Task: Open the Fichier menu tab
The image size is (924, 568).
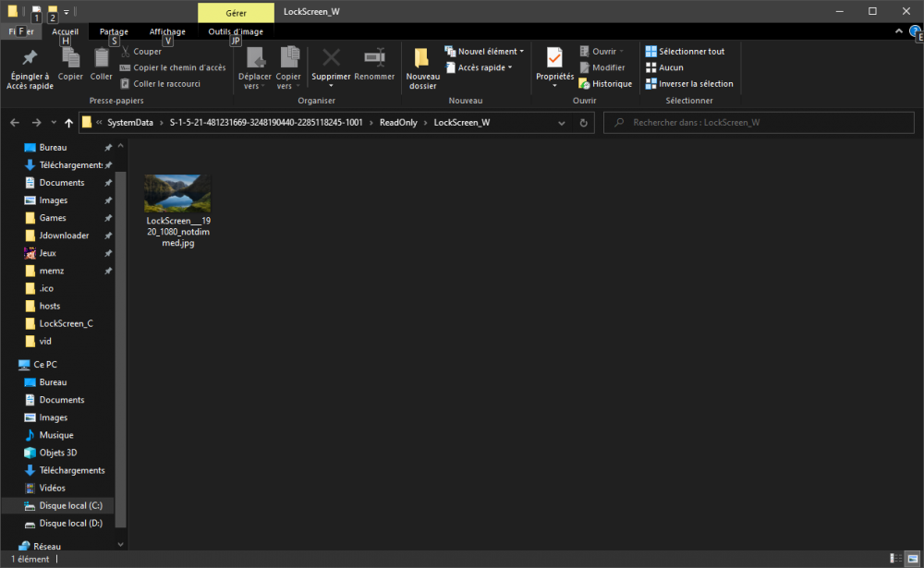Action: 21,31
